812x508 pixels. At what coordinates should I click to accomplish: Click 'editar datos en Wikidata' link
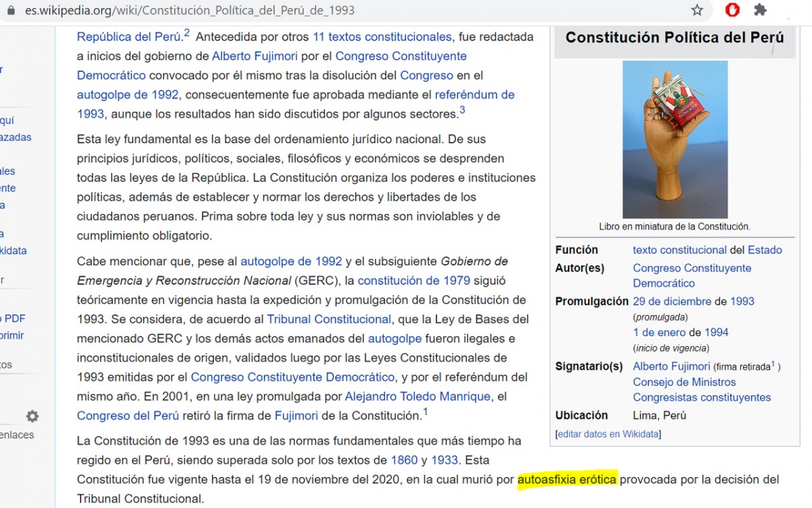(x=608, y=434)
